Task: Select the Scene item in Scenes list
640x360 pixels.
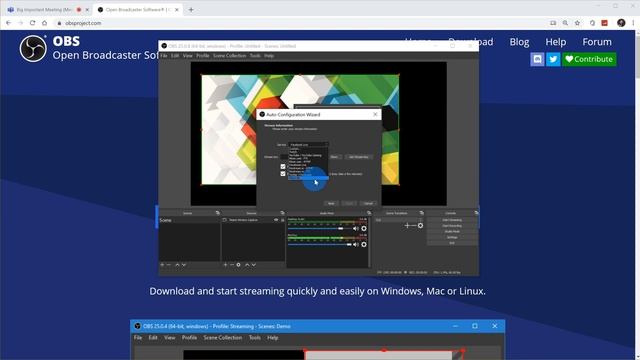Action: pos(189,220)
